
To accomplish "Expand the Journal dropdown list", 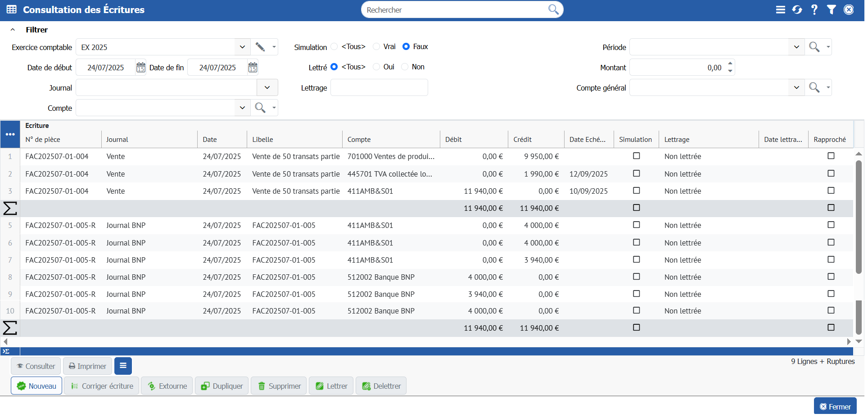I will tap(267, 87).
